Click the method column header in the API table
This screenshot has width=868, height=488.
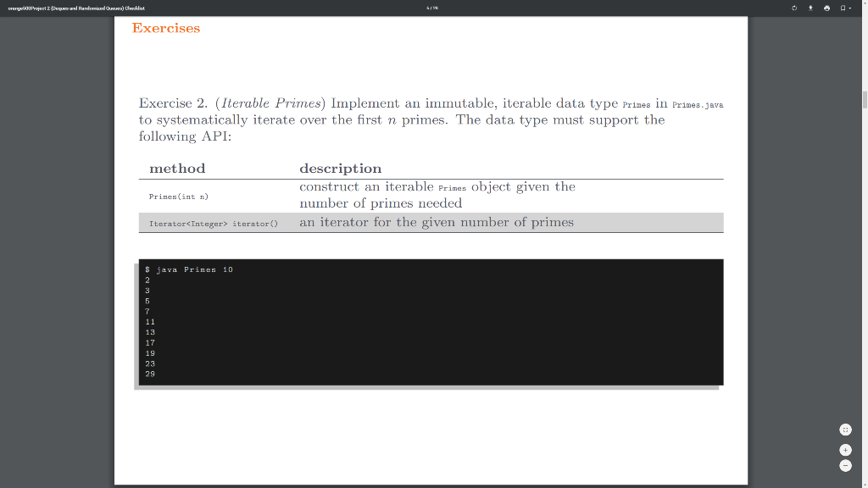[x=177, y=168]
